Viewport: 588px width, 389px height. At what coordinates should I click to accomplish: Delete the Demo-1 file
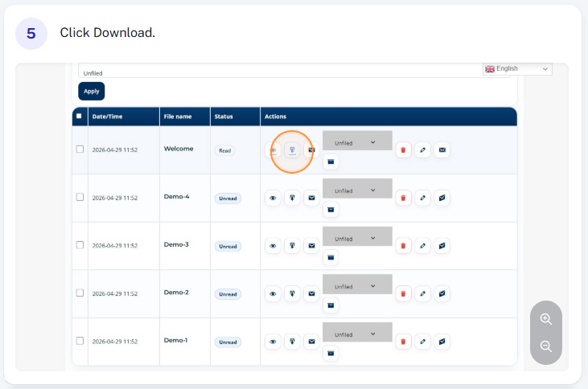tap(403, 342)
